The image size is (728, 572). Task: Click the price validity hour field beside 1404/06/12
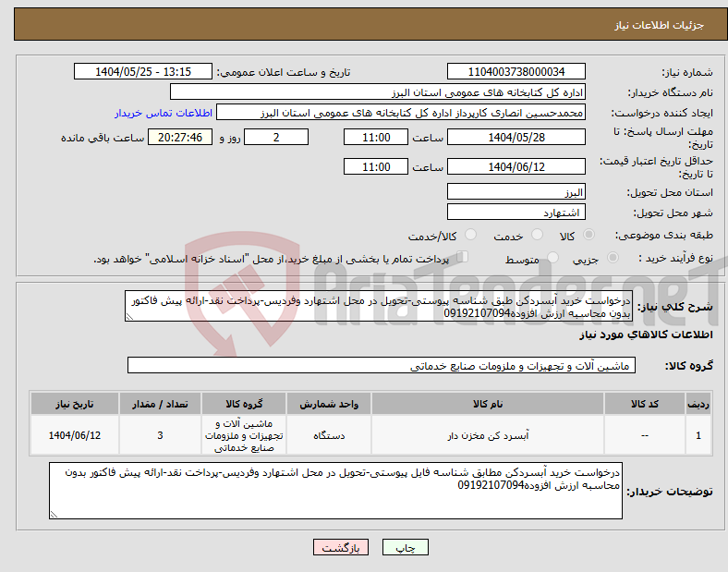click(x=376, y=166)
